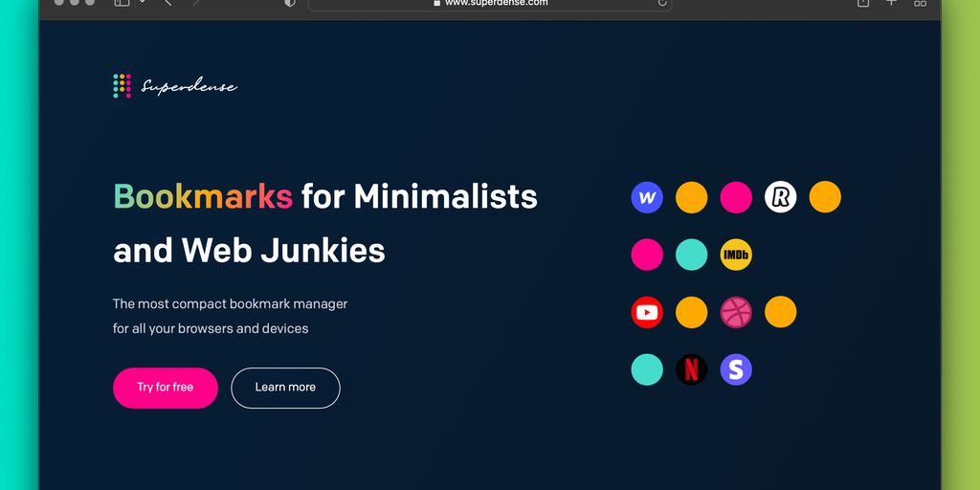Click the Learn more button
Image resolution: width=980 pixels, height=490 pixels.
[285, 388]
